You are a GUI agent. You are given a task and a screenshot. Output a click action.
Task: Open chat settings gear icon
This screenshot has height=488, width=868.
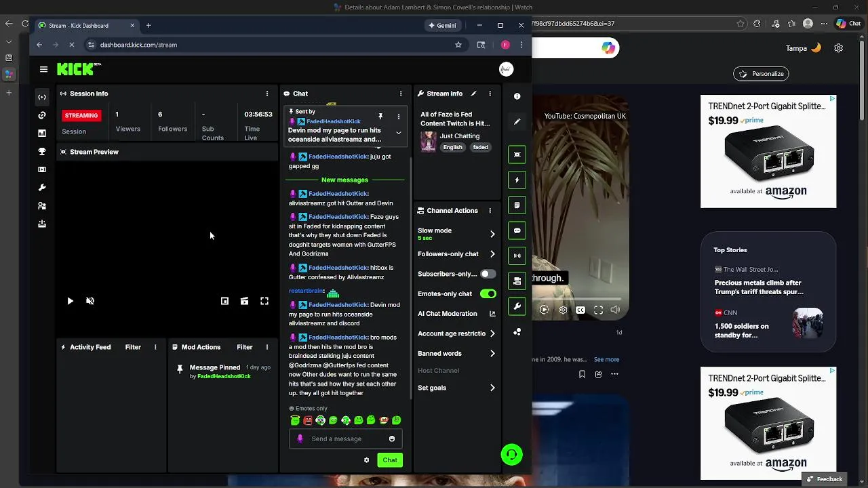(x=366, y=460)
